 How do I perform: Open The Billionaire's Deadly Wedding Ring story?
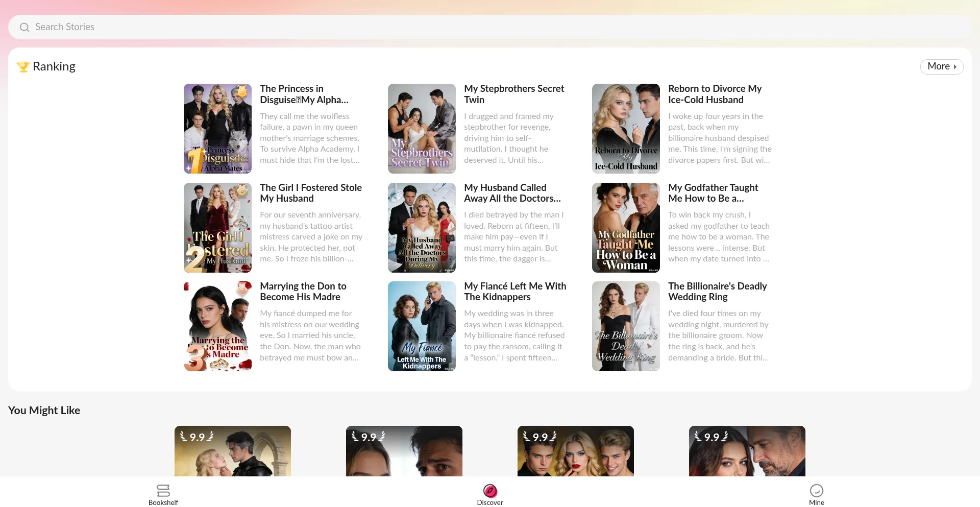pos(625,326)
